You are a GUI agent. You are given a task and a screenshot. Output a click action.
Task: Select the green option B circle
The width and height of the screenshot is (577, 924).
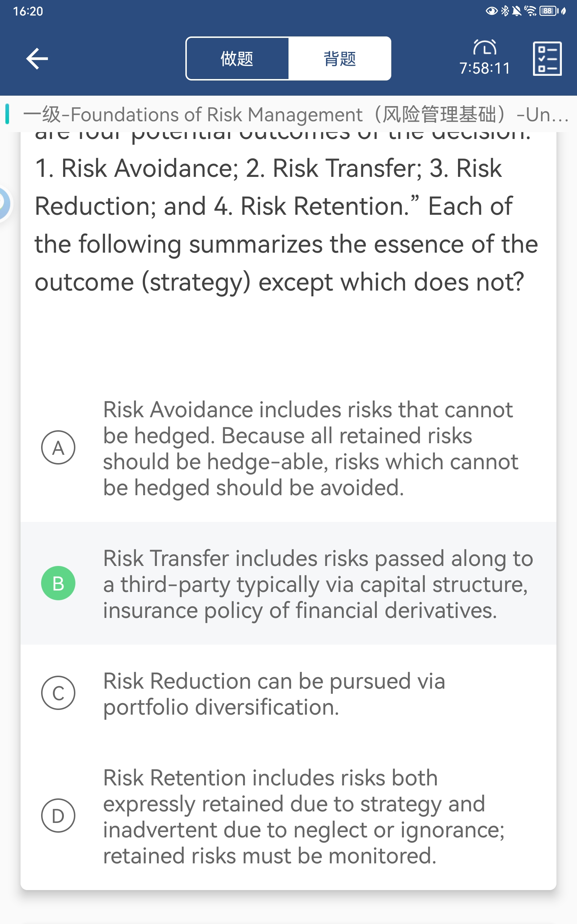[58, 583]
